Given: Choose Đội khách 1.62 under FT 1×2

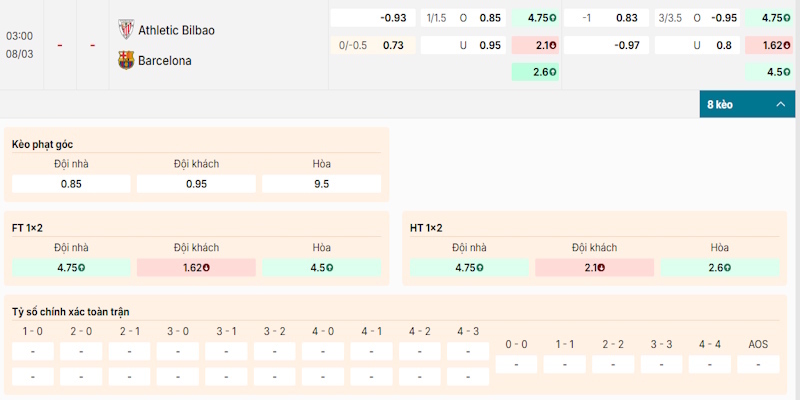Looking at the screenshot, I should (x=196, y=268).
